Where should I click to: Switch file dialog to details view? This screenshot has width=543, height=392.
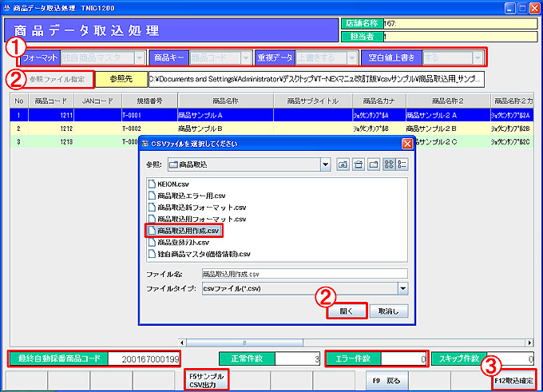pos(402,164)
